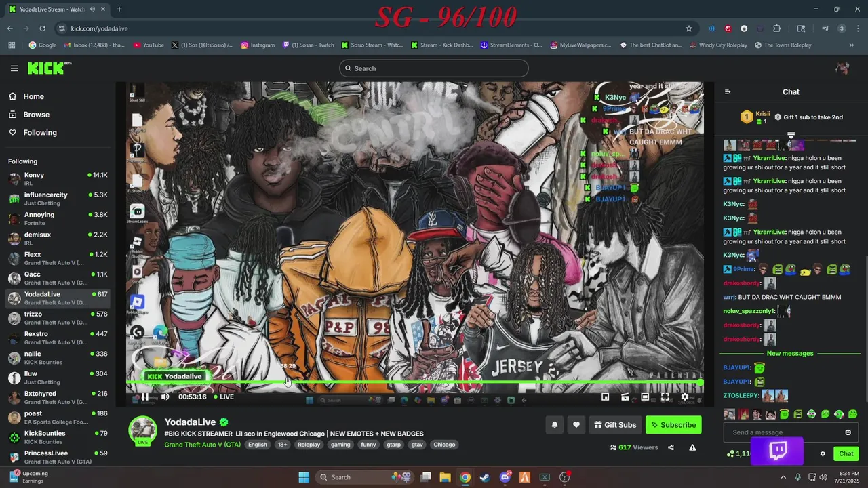The height and width of the screenshot is (488, 868).
Task: Open system volume tray icon
Action: [x=823, y=477]
